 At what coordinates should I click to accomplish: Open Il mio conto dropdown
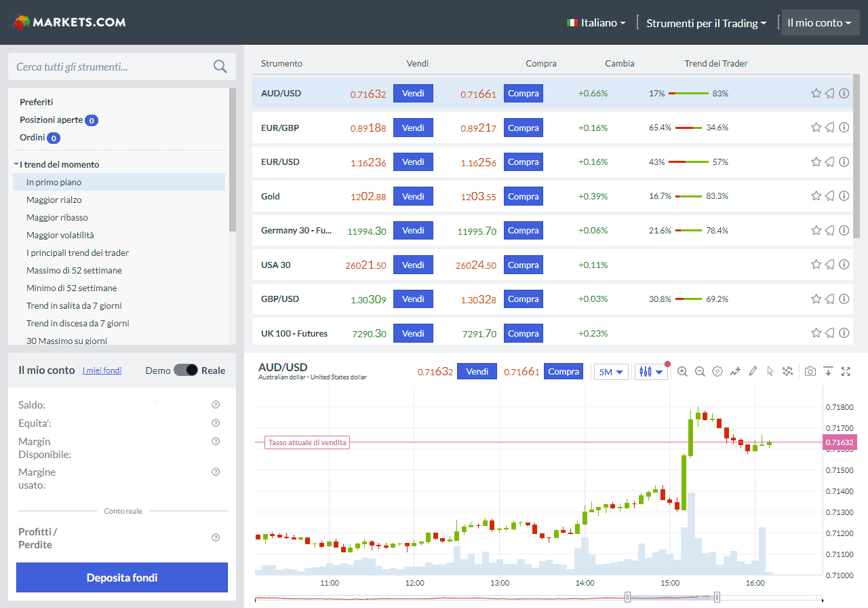click(x=820, y=22)
